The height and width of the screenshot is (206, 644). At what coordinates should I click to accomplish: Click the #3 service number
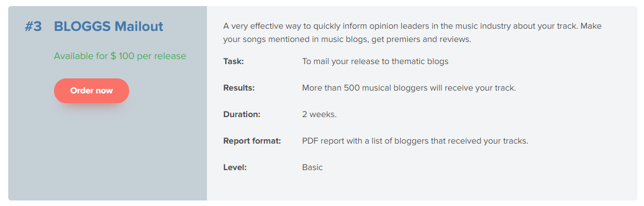33,27
